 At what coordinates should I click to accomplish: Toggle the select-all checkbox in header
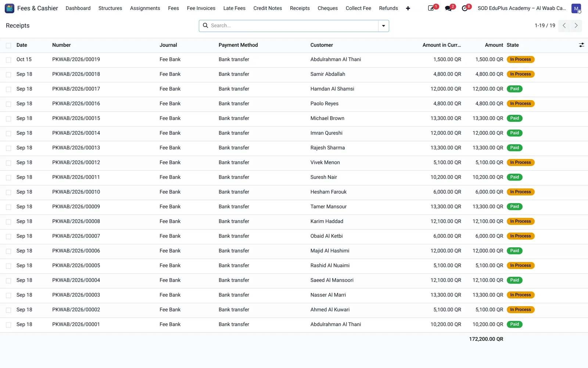(x=8, y=45)
